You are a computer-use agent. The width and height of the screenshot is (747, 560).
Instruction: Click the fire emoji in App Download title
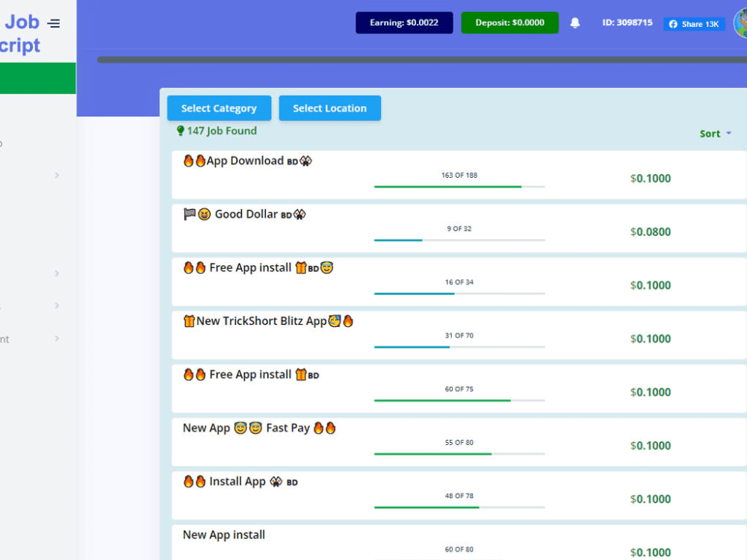tap(188, 160)
